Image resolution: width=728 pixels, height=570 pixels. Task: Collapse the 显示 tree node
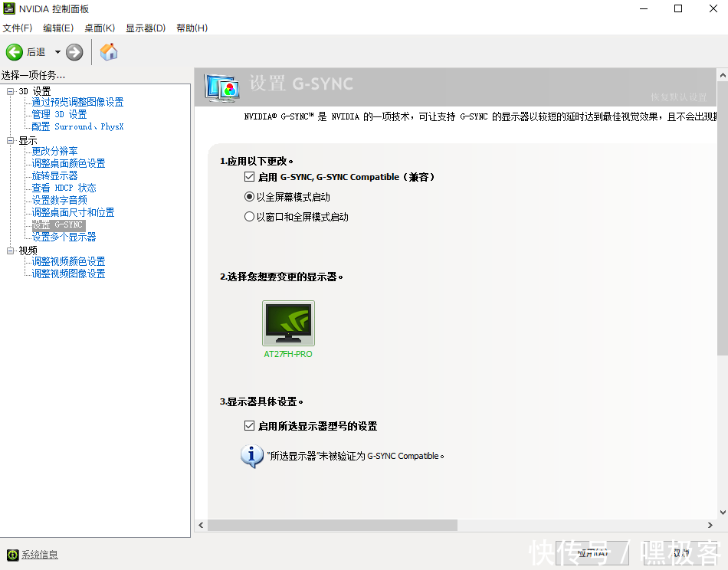10,141
